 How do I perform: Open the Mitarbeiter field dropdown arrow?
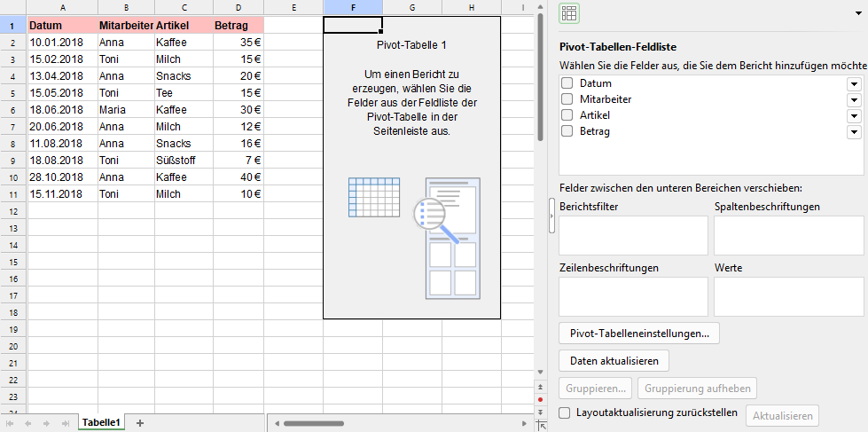pyautogui.click(x=854, y=100)
